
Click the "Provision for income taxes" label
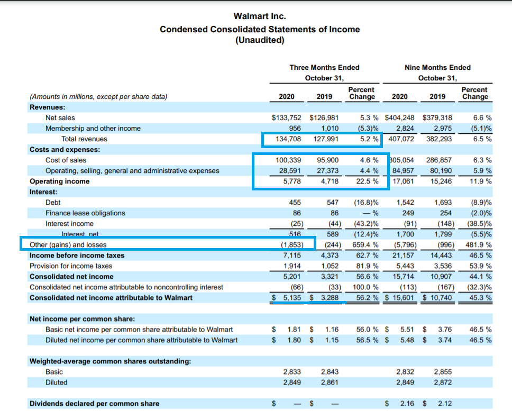(x=71, y=266)
